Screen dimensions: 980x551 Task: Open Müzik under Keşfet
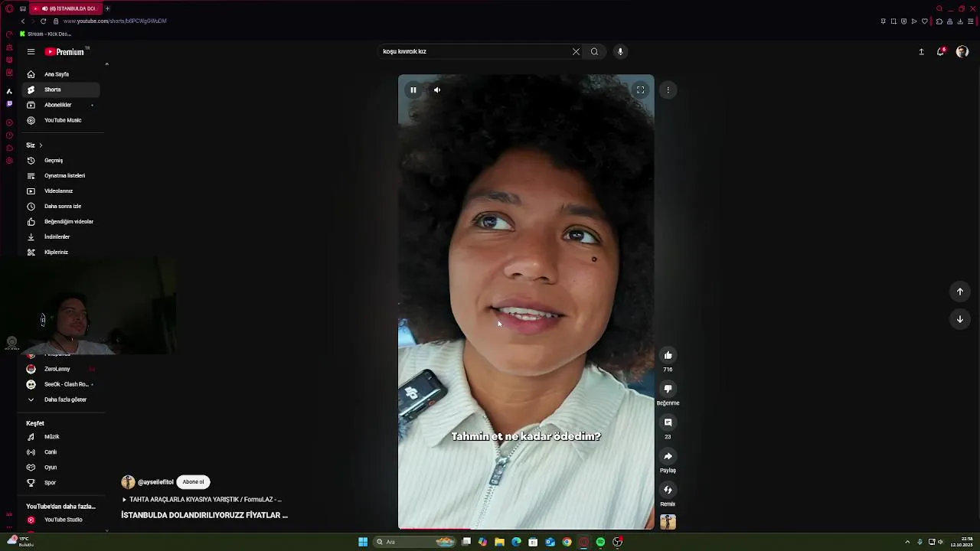click(60, 437)
